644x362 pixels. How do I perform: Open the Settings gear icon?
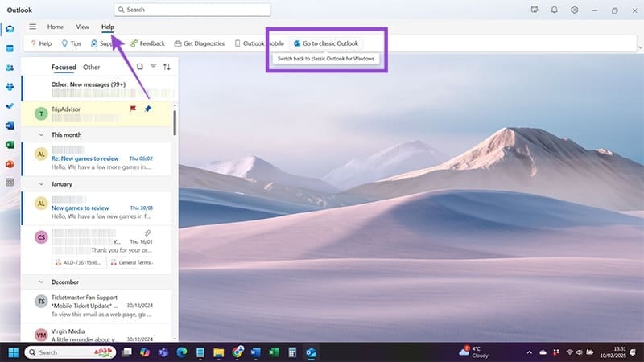click(x=574, y=10)
